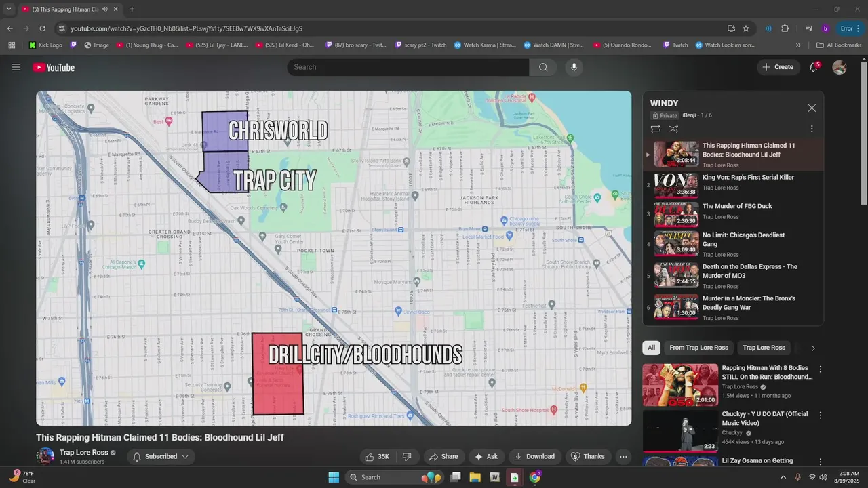Toggle loop playlist in WINDY panel

click(x=655, y=129)
